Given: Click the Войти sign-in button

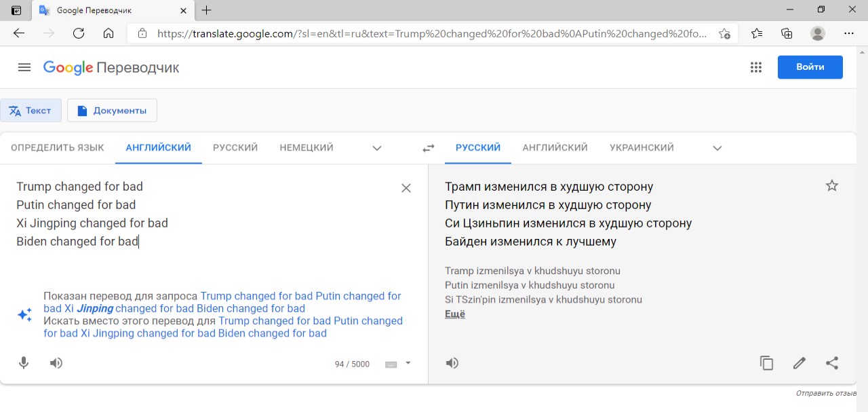Looking at the screenshot, I should [x=810, y=67].
